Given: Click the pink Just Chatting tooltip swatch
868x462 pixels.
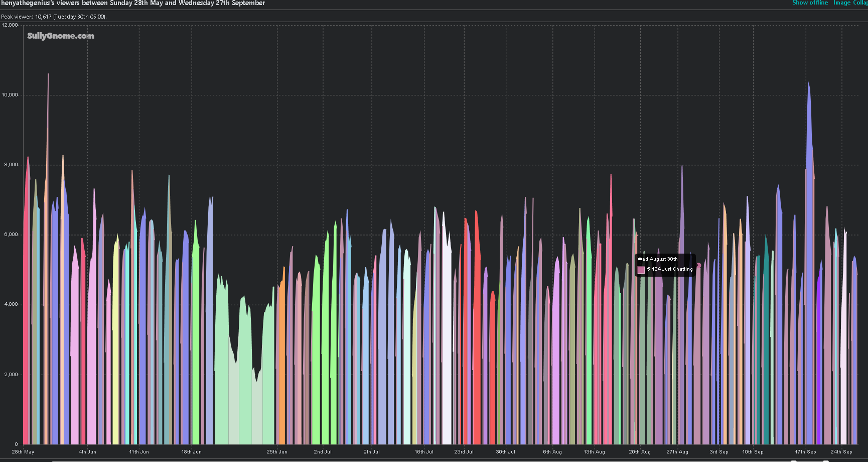Looking at the screenshot, I should (641, 270).
